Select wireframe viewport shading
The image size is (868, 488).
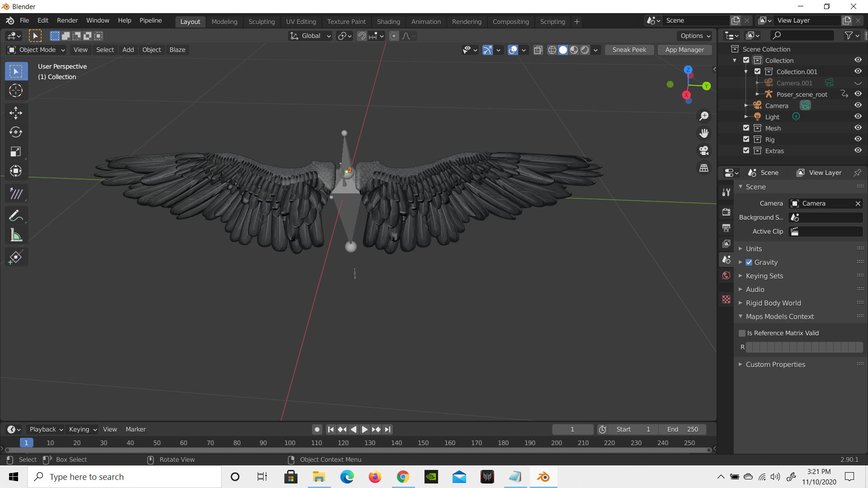click(x=552, y=50)
